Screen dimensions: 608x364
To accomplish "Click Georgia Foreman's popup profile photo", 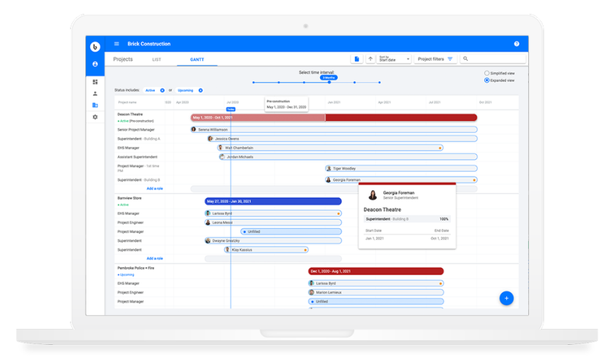I will pyautogui.click(x=373, y=195).
